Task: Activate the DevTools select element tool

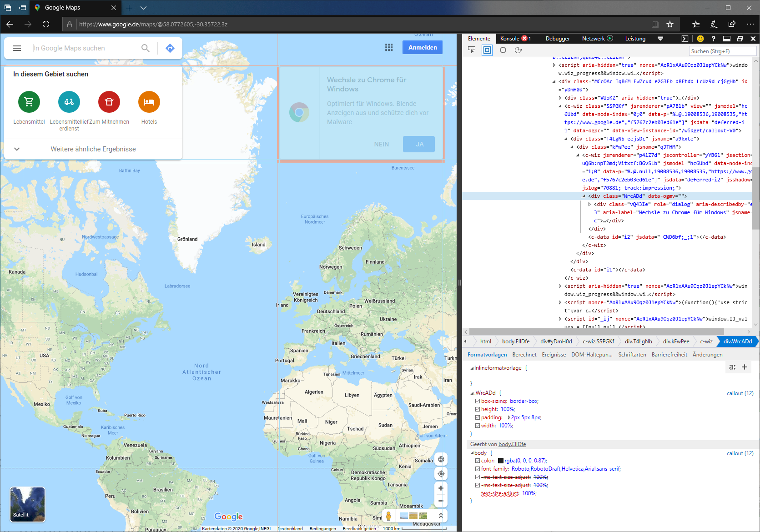Action: pos(472,50)
